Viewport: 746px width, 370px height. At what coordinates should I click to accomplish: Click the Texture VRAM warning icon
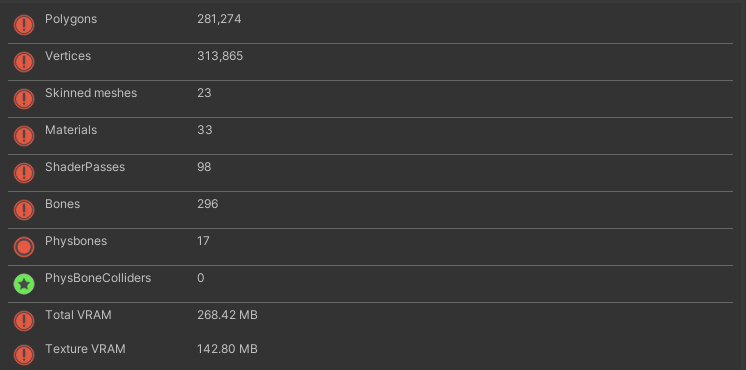click(x=24, y=355)
